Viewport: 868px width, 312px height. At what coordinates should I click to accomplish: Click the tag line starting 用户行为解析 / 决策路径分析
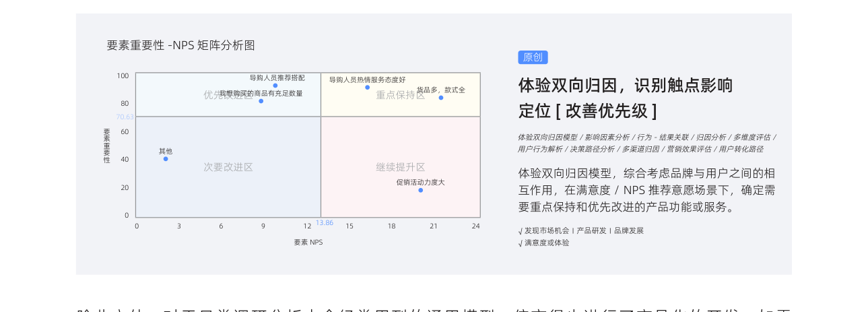click(640, 149)
